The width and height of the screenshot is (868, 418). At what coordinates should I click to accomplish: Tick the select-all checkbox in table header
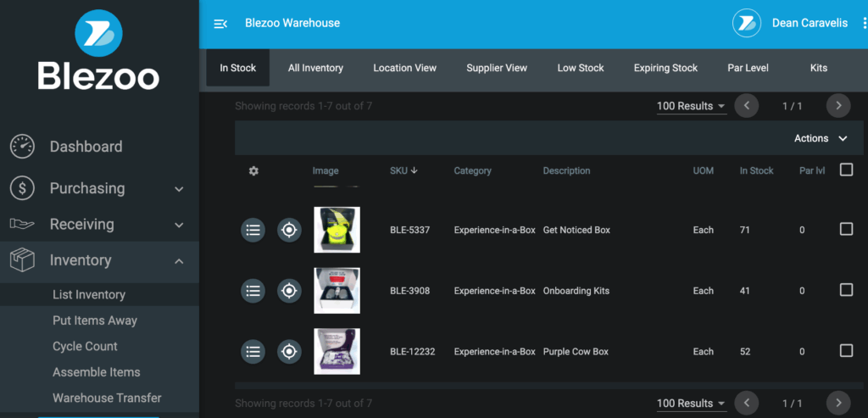pos(846,170)
